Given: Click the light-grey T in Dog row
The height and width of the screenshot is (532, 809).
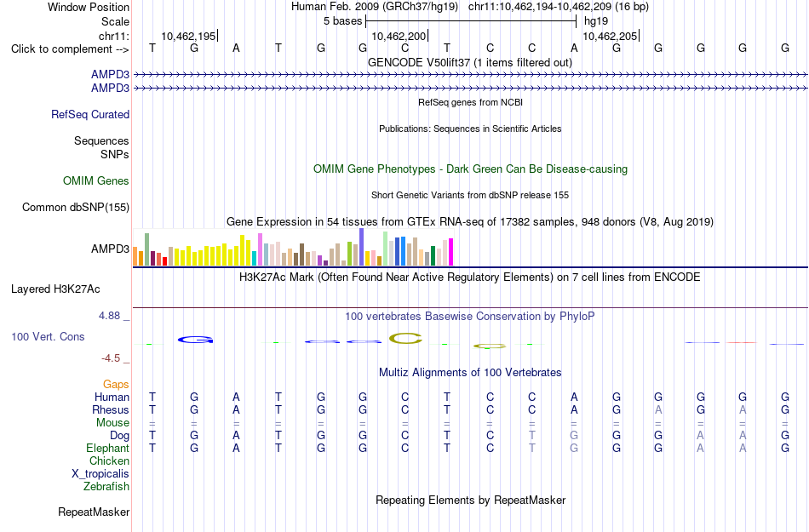Looking at the screenshot, I should coord(532,436).
